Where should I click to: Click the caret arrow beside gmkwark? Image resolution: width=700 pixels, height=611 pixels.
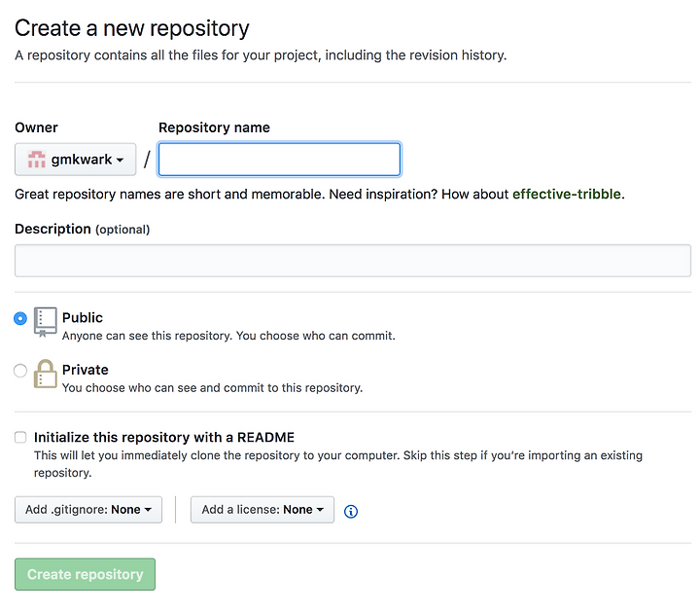[120, 160]
